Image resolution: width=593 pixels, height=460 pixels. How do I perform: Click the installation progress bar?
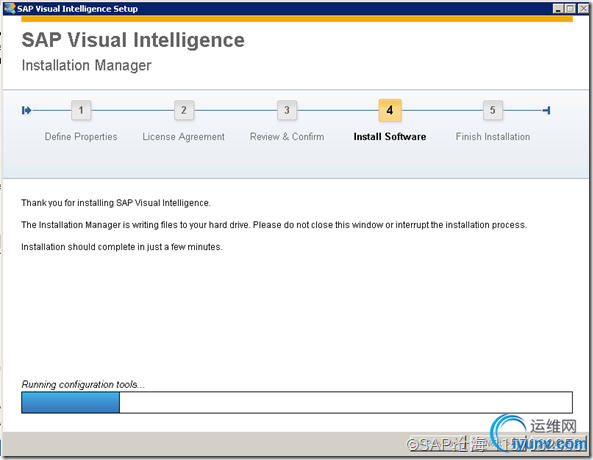297,402
